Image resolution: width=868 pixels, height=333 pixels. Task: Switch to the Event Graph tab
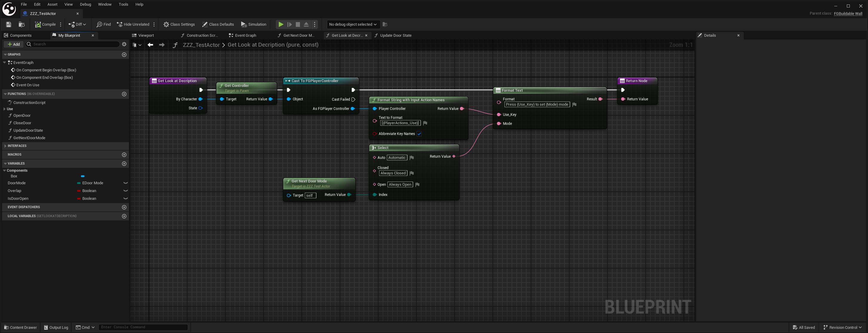tap(245, 35)
